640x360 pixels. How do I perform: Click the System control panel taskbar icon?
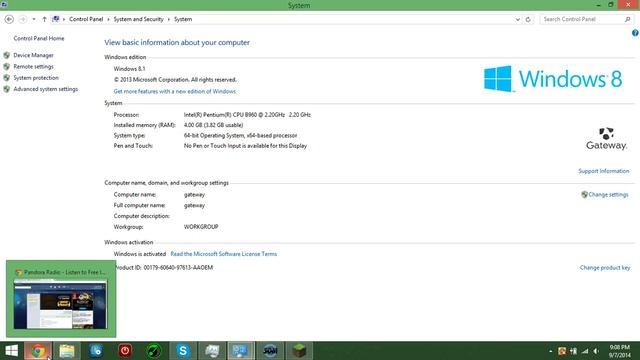(x=241, y=351)
